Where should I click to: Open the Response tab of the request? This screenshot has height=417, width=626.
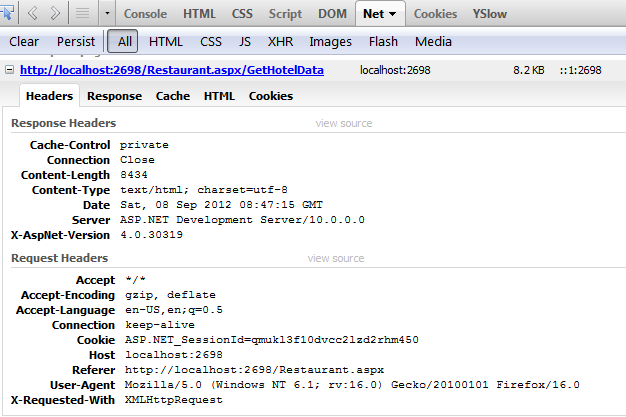click(114, 96)
